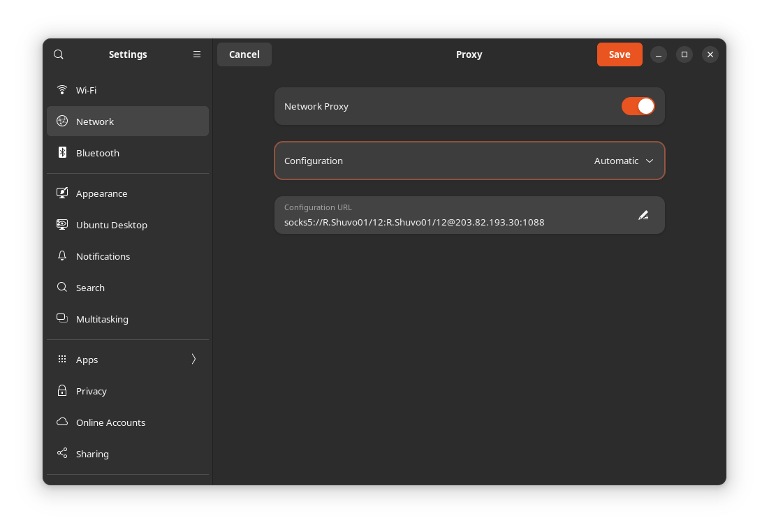
Task: Click the search magnifier in Settings sidebar
Action: 58,54
